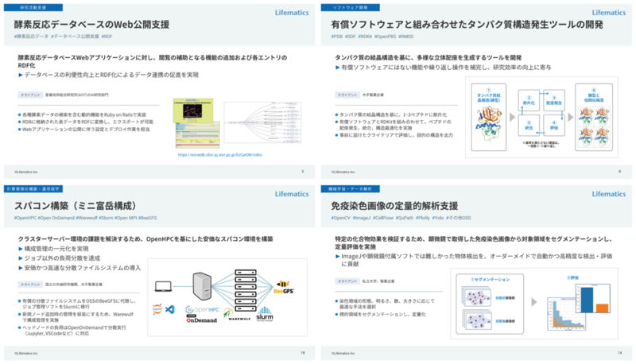Click the Lifematics logo on the supercomputer slide
636x364 pixels.
click(292, 194)
